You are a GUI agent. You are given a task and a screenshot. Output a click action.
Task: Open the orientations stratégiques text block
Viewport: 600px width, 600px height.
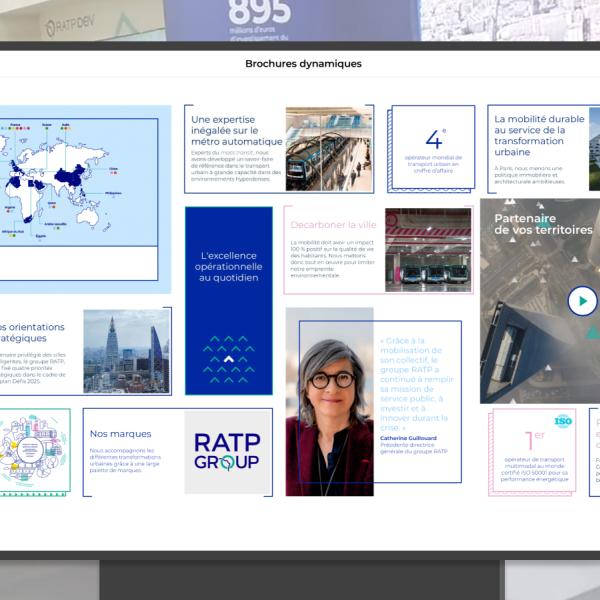33,354
